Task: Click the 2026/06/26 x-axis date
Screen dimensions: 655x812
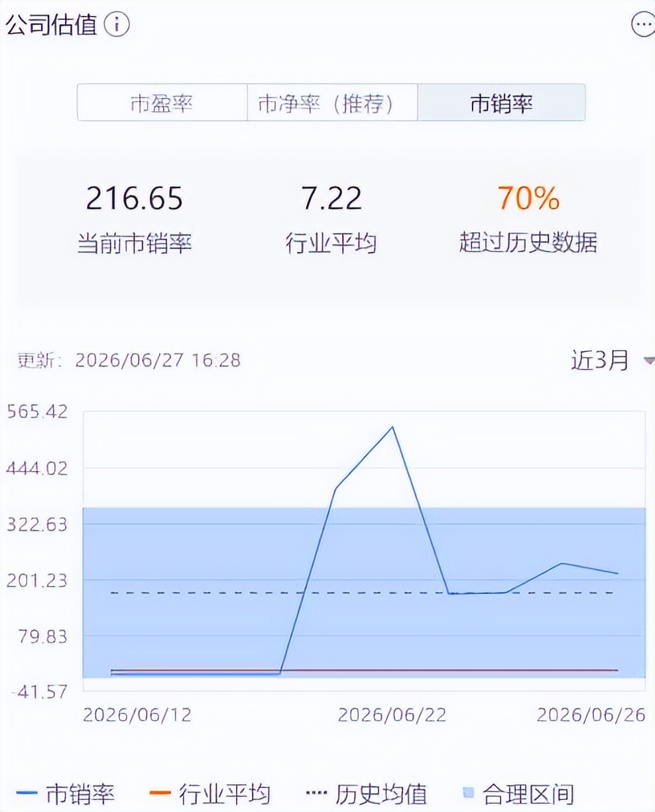Action: [x=591, y=714]
